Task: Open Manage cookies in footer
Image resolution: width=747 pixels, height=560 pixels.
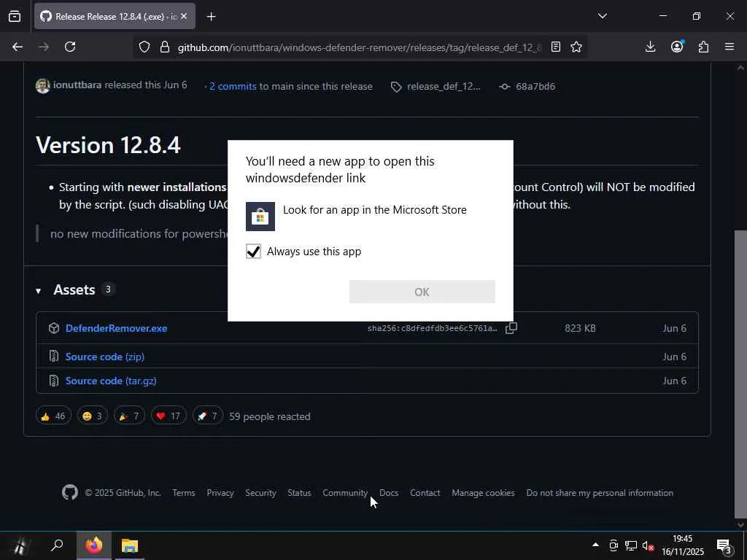Action: click(483, 493)
